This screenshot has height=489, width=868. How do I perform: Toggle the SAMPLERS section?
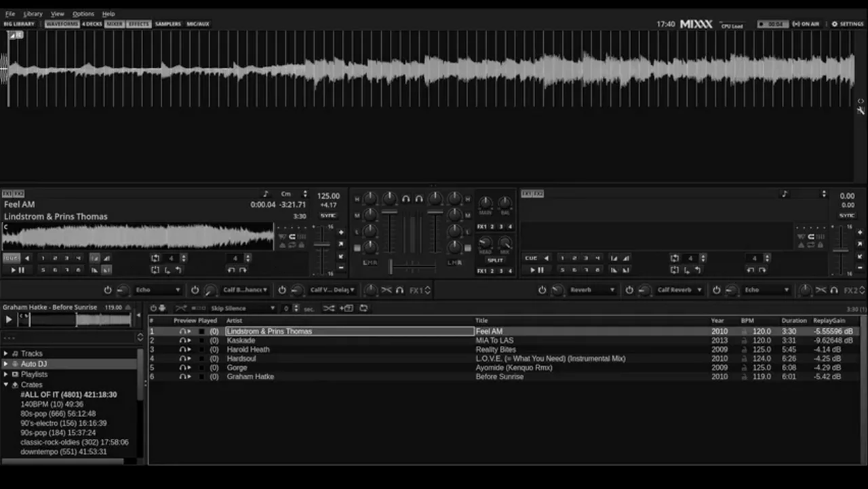[x=167, y=24]
